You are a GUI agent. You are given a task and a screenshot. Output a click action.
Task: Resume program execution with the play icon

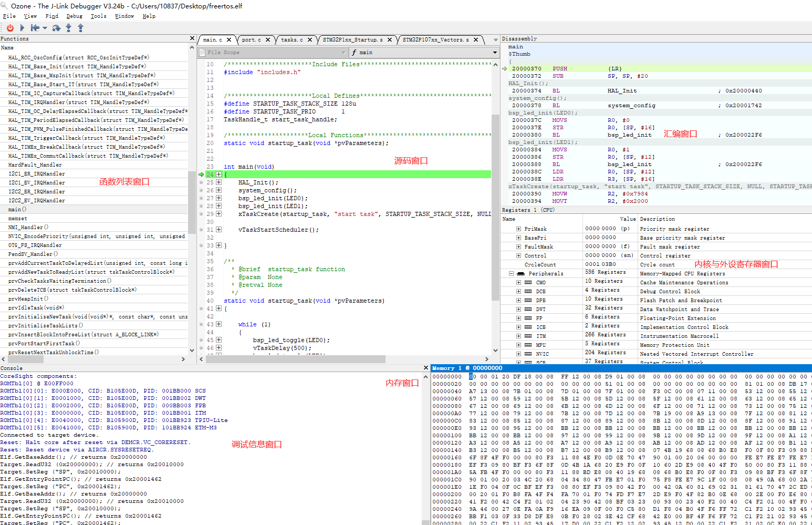[x=22, y=28]
